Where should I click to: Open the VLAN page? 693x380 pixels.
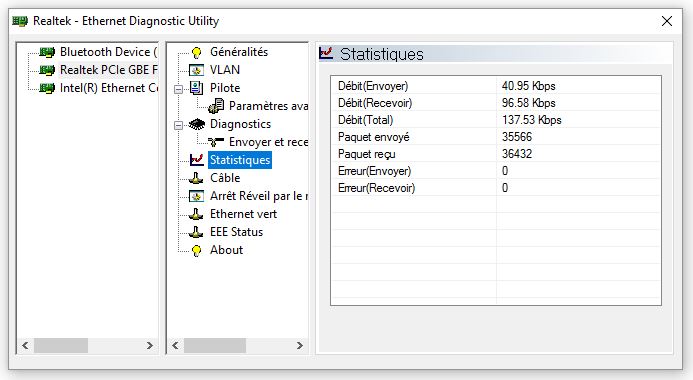(225, 70)
